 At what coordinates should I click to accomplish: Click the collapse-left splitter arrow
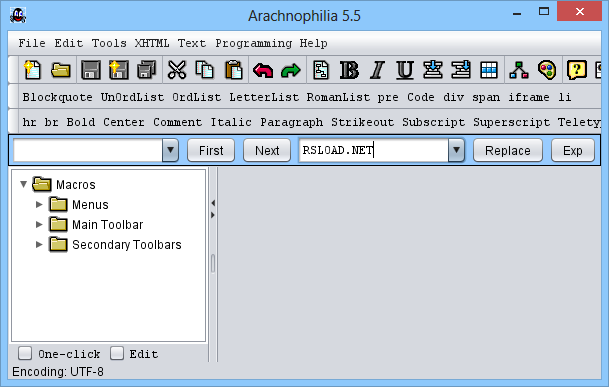[213, 203]
